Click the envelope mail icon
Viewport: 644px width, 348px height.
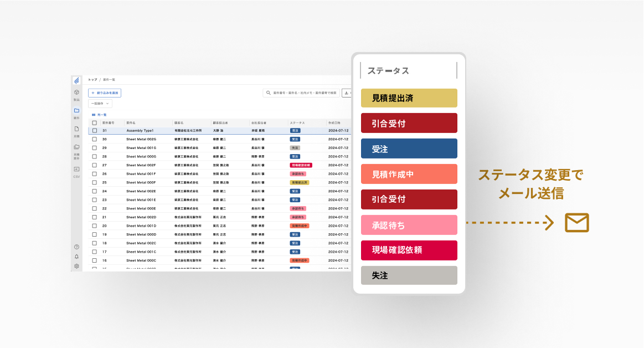576,223
